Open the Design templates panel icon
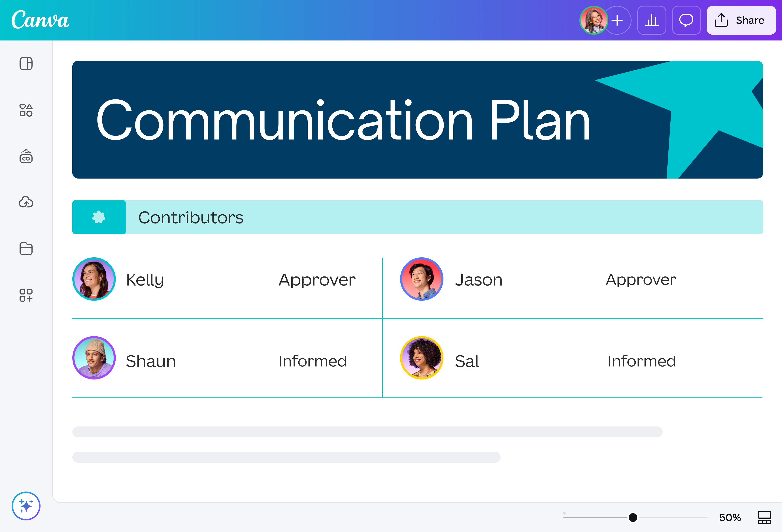The image size is (782, 532). point(26,64)
